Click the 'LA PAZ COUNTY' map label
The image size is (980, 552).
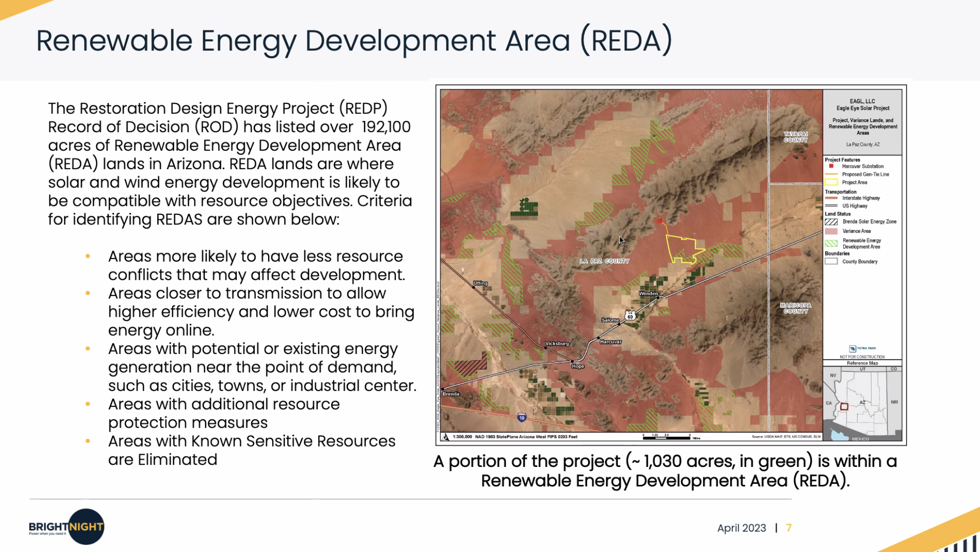[604, 261]
